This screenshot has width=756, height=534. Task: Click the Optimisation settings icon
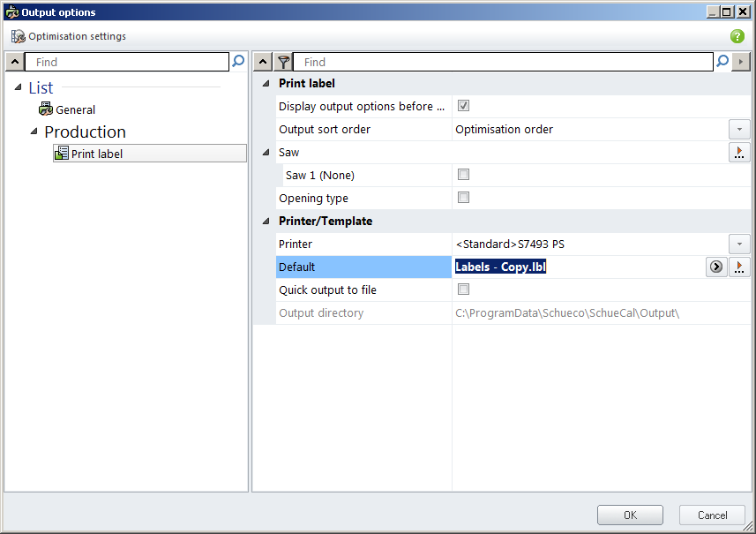[x=19, y=36]
